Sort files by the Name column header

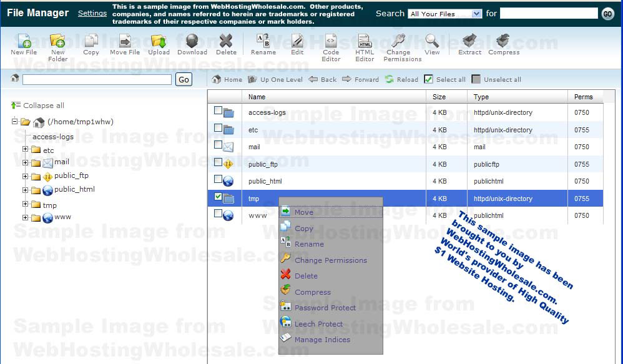(257, 97)
